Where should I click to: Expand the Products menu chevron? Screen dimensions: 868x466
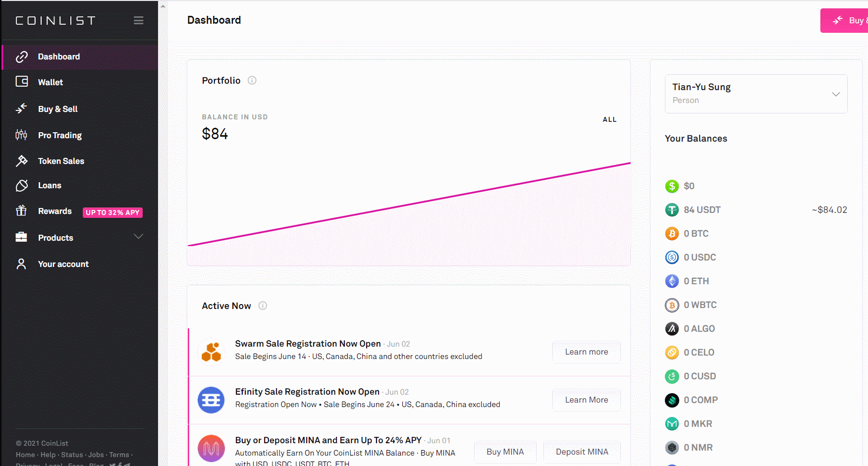click(139, 237)
